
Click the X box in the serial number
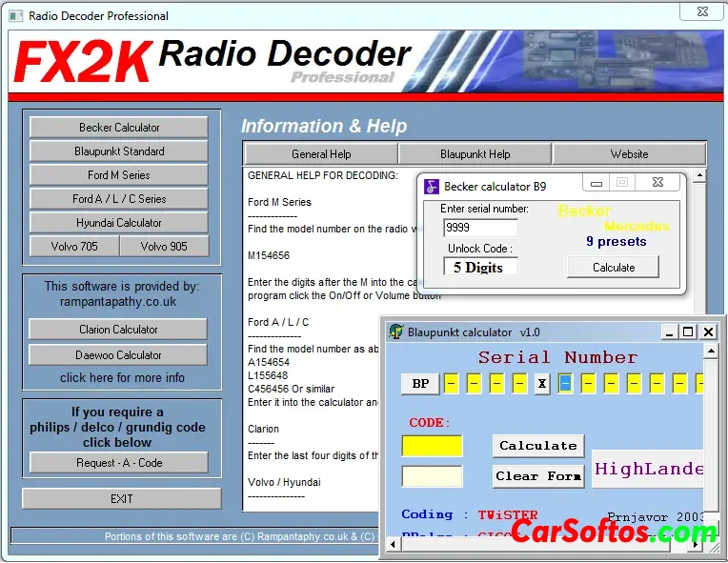click(542, 383)
